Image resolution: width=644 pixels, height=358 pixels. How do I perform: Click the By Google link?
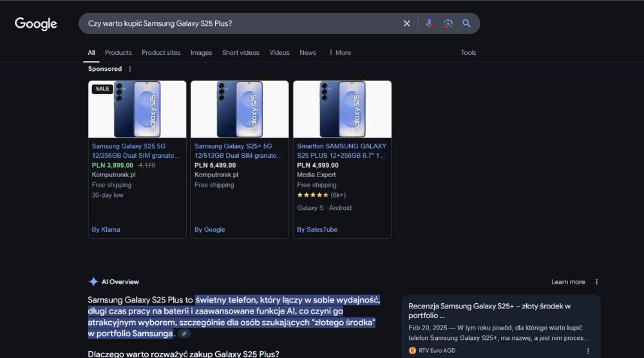[x=209, y=229]
